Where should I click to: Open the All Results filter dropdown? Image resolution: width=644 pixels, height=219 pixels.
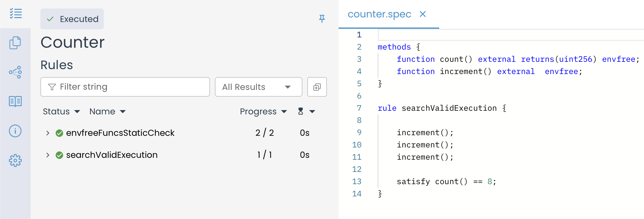[x=258, y=87]
